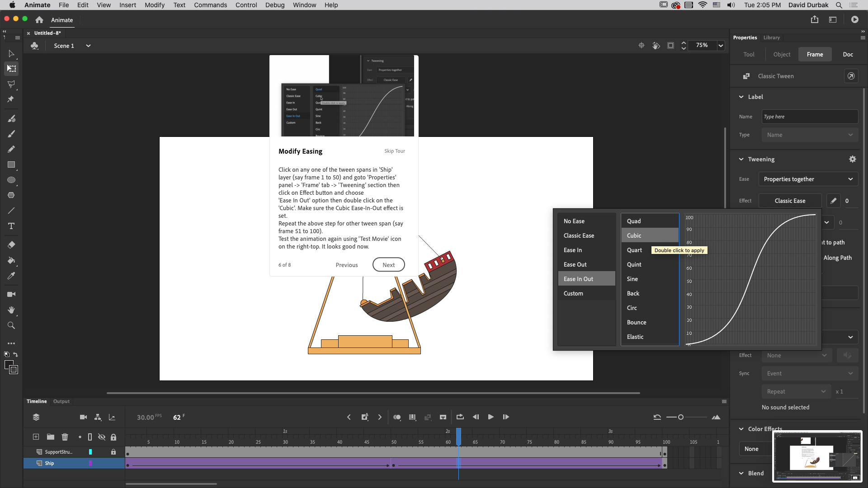Select the Rectangle tool

11,164
